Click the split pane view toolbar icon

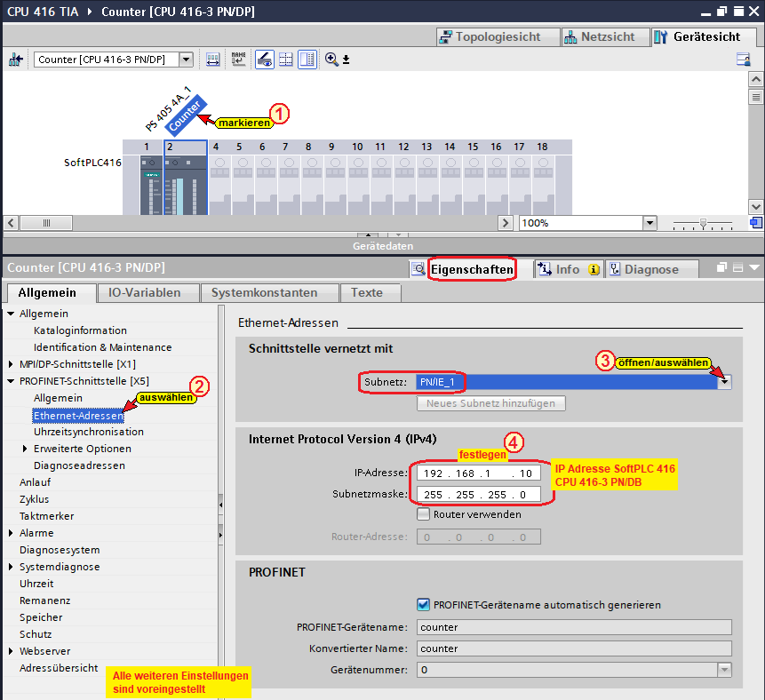pos(307,60)
